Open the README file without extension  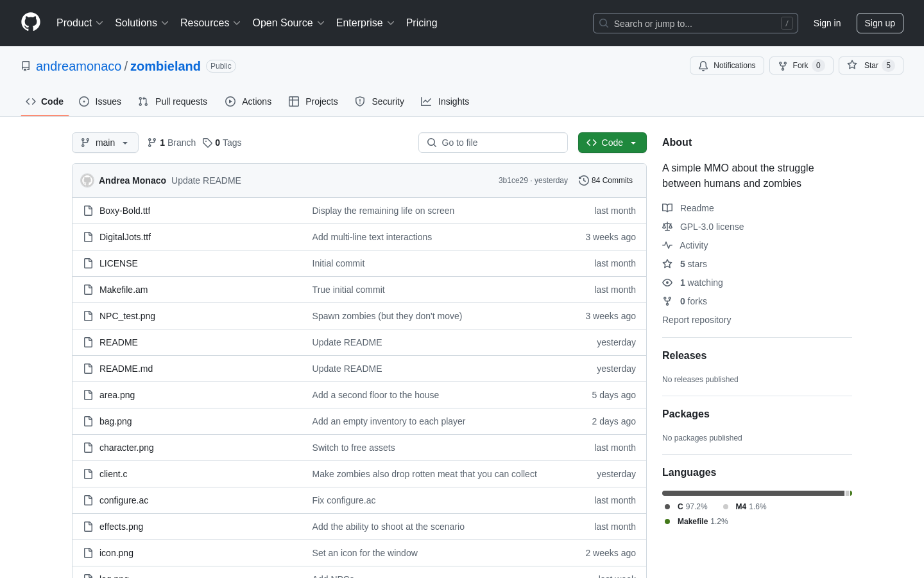[119, 342]
